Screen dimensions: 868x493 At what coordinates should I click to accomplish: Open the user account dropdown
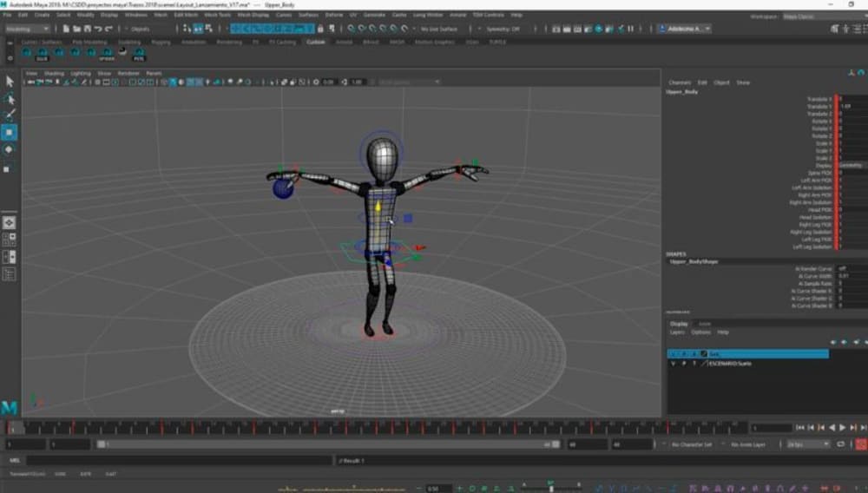(x=685, y=29)
